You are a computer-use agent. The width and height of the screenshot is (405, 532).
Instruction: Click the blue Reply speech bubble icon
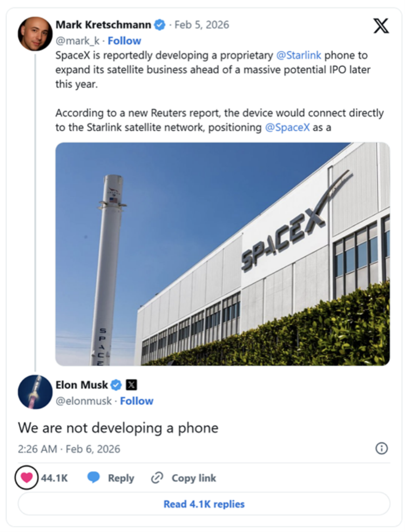click(x=93, y=478)
